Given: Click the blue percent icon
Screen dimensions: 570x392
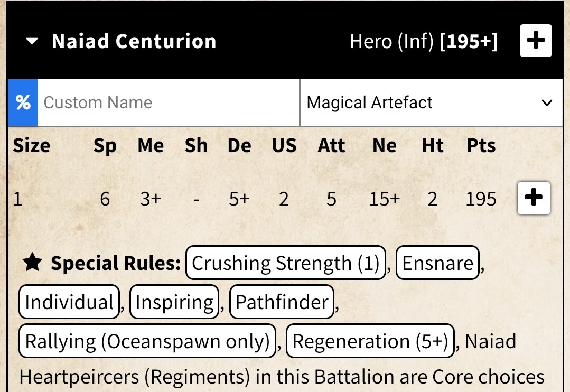Looking at the screenshot, I should (23, 102).
